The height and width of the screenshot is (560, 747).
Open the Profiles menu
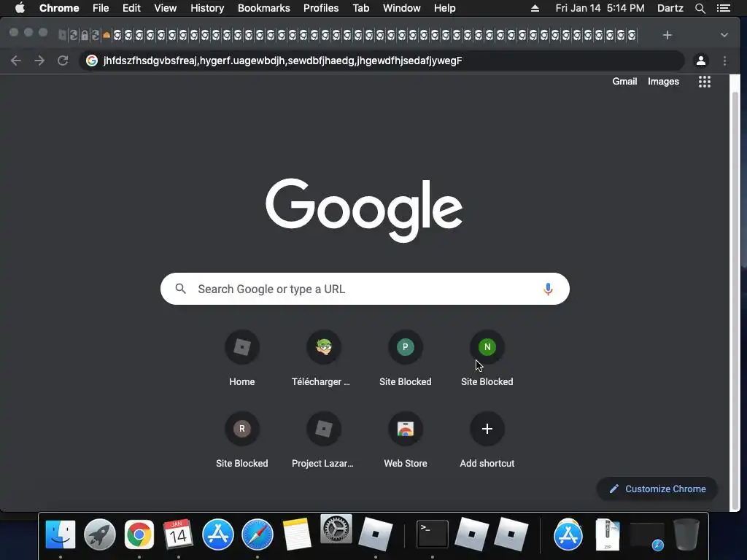click(x=321, y=8)
